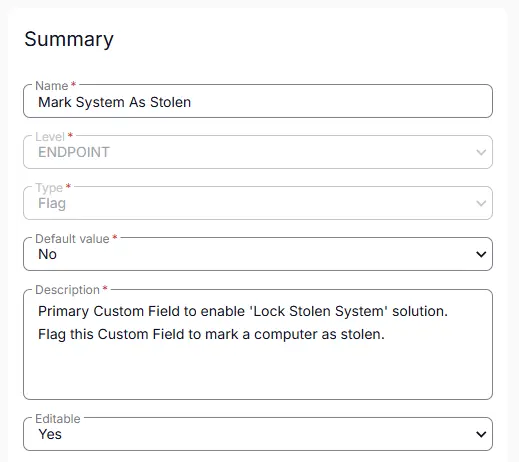This screenshot has height=462, width=519.
Task: Click the chevron arrow in Type field
Action: (481, 203)
